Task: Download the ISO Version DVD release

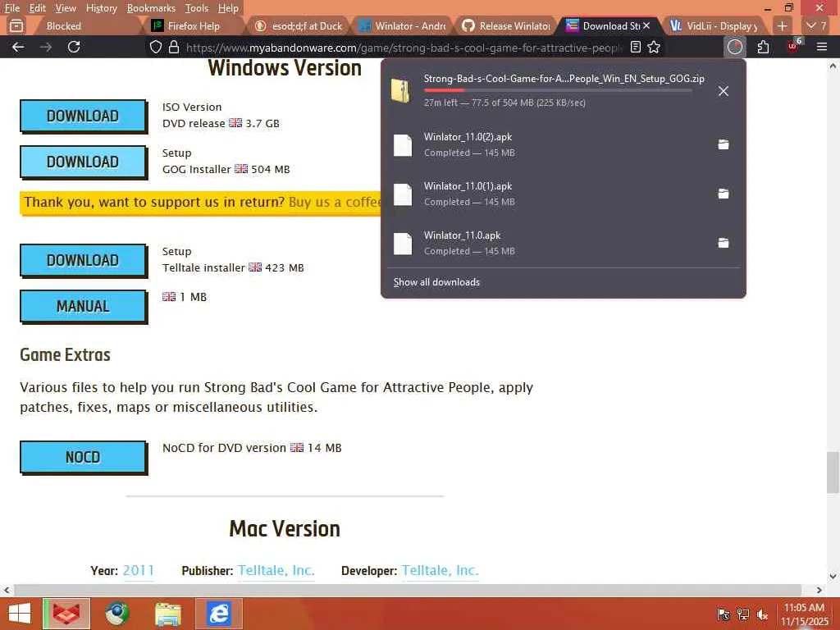Action: click(x=83, y=116)
